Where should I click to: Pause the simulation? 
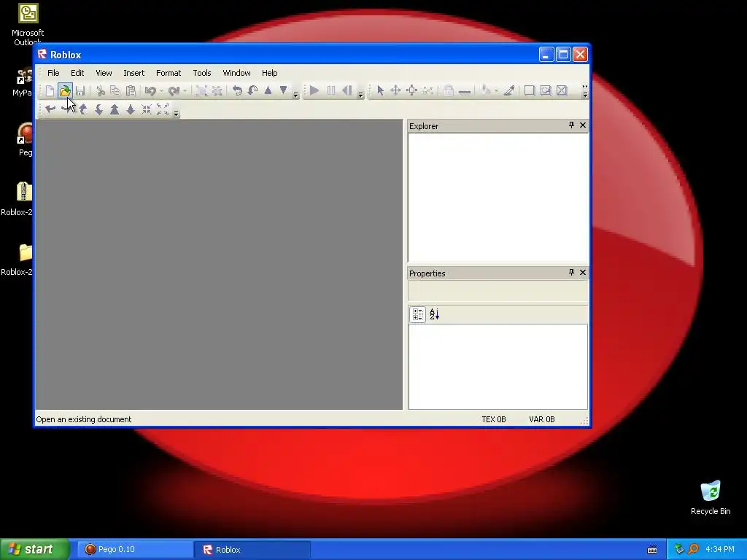331,90
